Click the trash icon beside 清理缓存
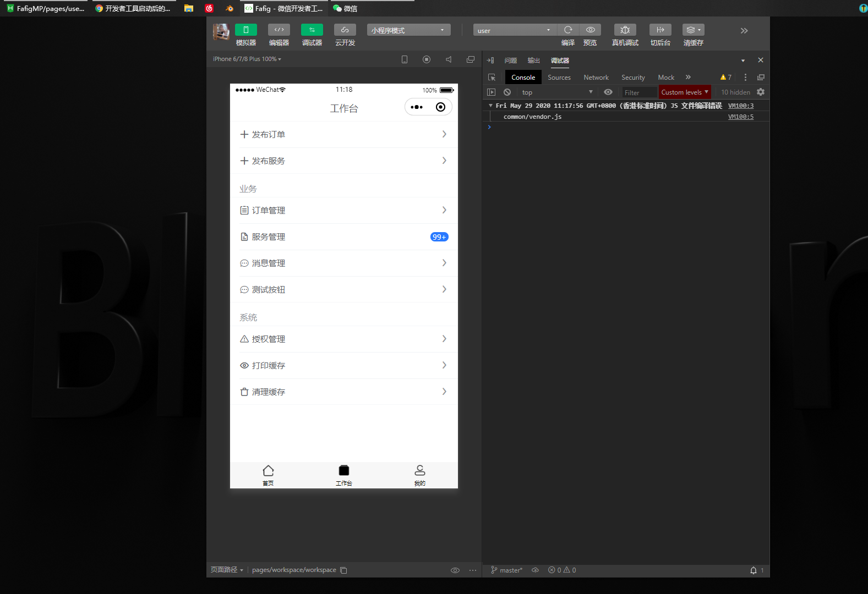868x594 pixels. (244, 392)
